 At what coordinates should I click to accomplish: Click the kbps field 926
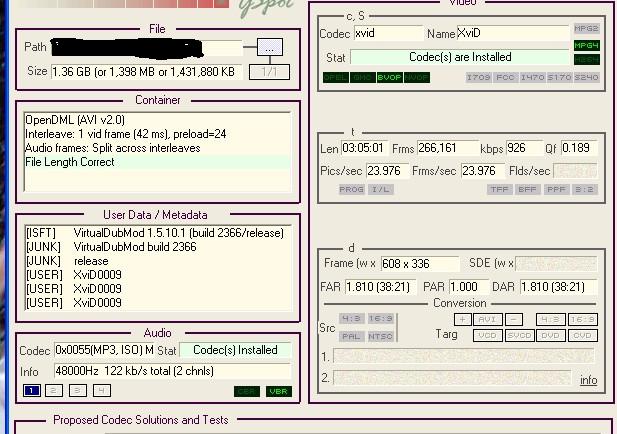[524, 148]
